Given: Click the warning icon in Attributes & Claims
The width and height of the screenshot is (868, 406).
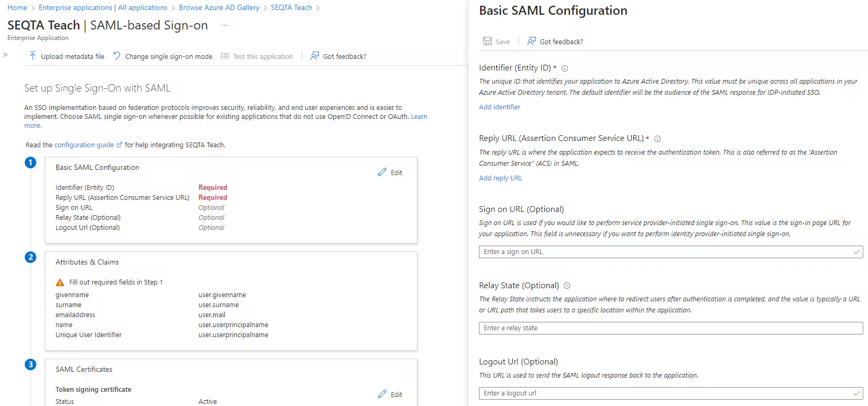Looking at the screenshot, I should [x=60, y=282].
